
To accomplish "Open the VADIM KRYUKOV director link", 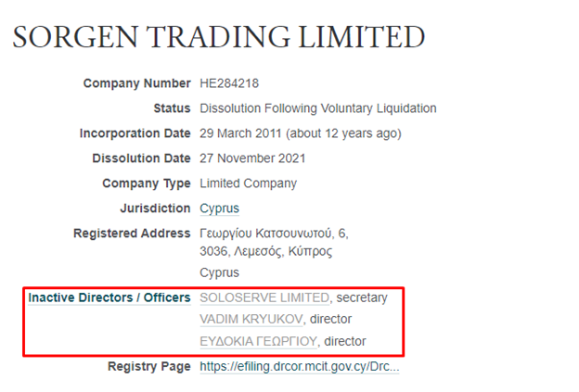I will 251,319.
